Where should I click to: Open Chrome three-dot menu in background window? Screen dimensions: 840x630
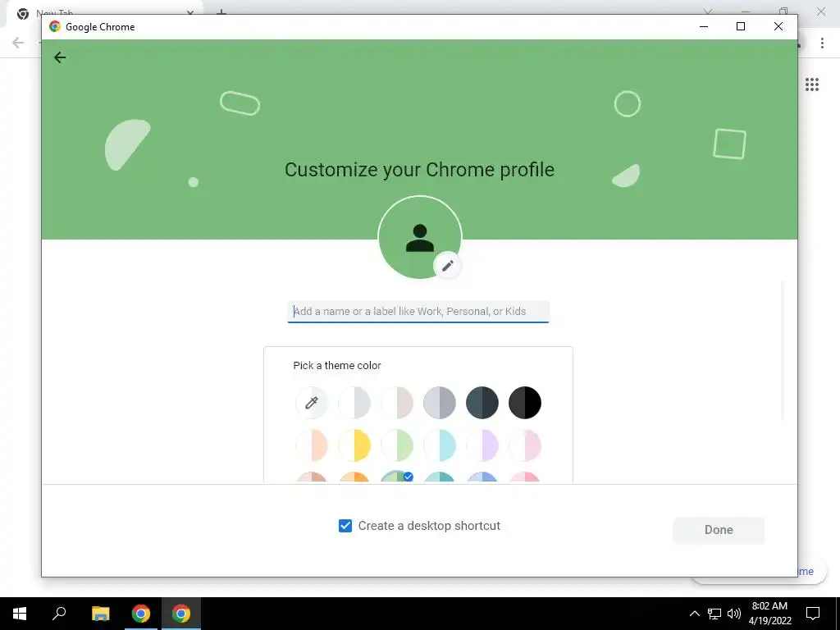(x=822, y=43)
